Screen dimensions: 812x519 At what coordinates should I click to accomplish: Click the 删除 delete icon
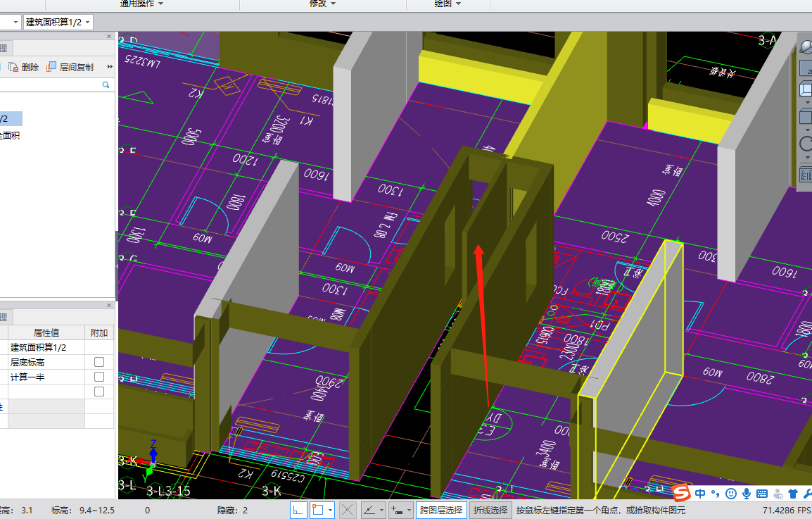point(14,68)
